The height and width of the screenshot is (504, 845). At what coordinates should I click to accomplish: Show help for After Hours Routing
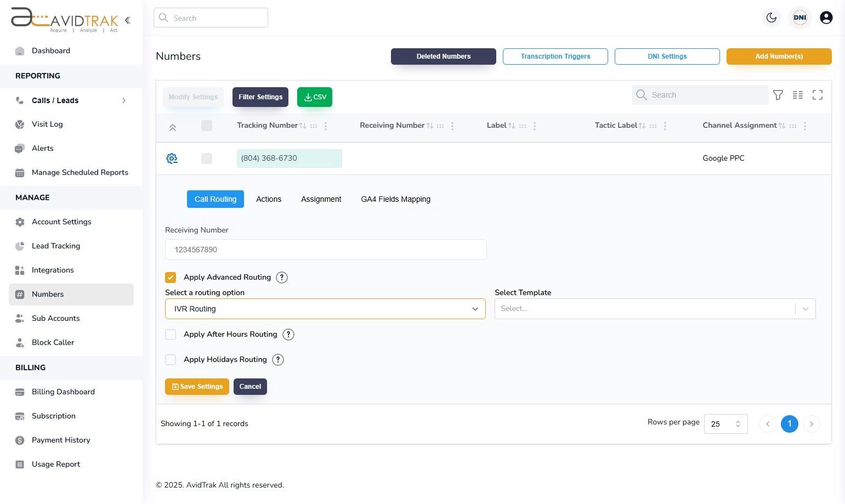point(288,335)
